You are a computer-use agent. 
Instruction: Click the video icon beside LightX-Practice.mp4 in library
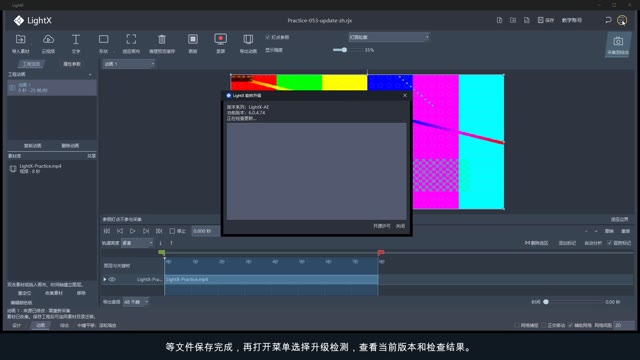(13, 169)
